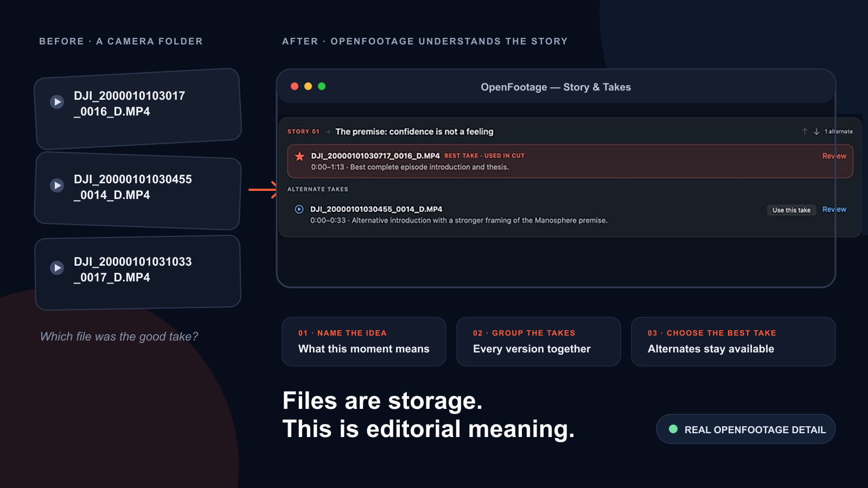Viewport: 868px width, 488px height.
Task: Click the alternate description mentioning the Manosphere premise
Action: [x=480, y=220]
